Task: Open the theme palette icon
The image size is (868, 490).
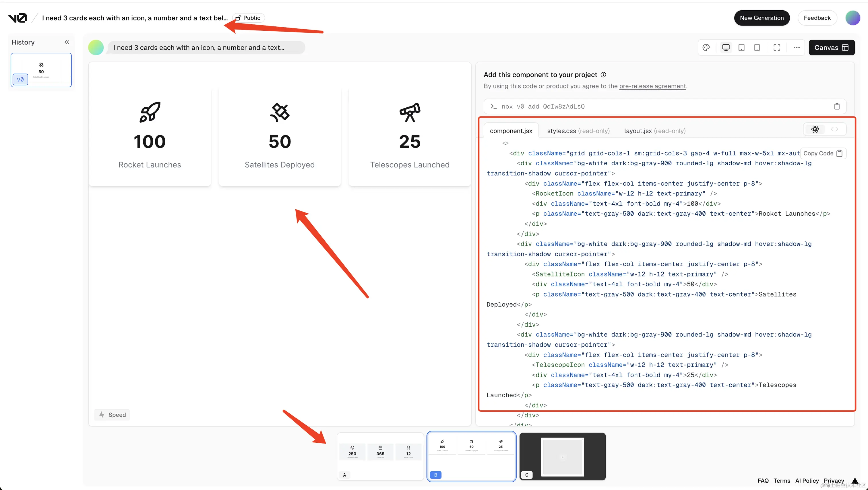Action: (706, 48)
